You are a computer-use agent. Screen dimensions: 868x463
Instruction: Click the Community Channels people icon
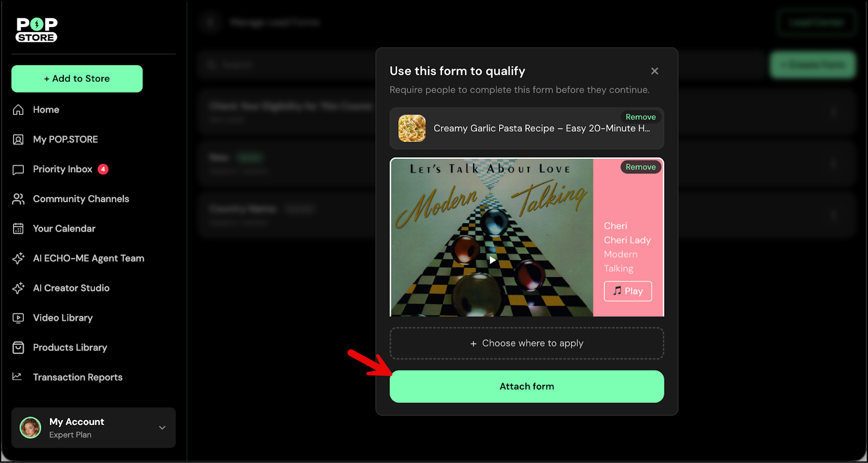coord(18,199)
